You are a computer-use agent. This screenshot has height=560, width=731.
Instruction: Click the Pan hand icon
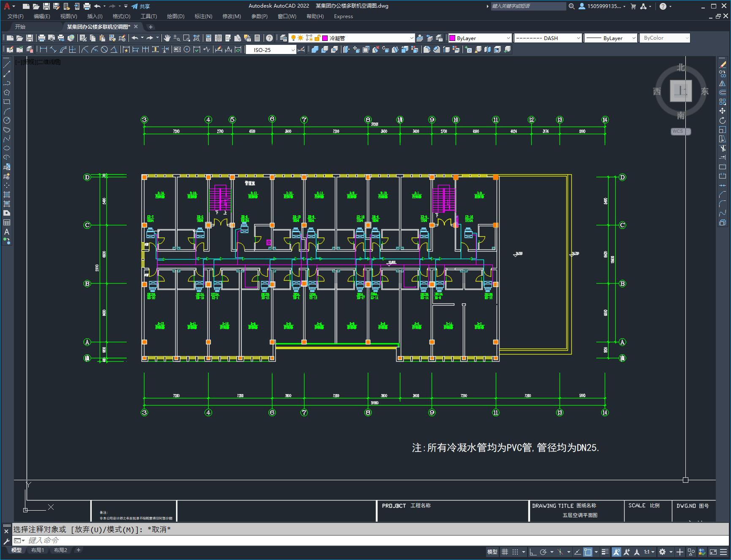(x=167, y=38)
